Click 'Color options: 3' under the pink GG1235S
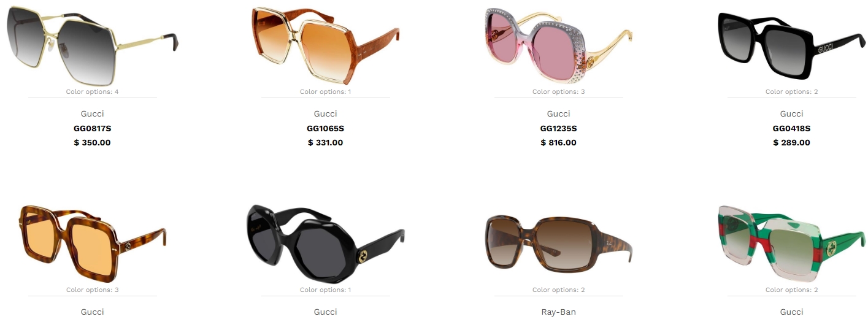Image resolution: width=868 pixels, height=319 pixels. coord(558,92)
